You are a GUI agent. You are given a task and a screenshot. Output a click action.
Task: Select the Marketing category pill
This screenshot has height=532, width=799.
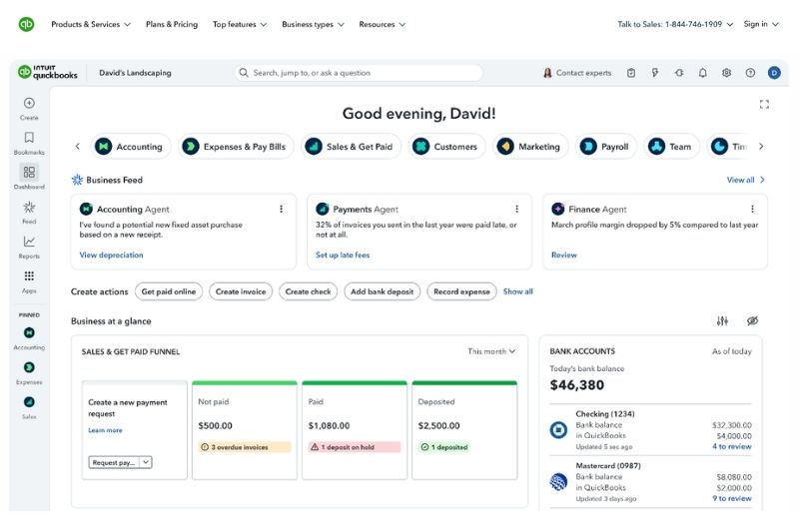coord(530,147)
